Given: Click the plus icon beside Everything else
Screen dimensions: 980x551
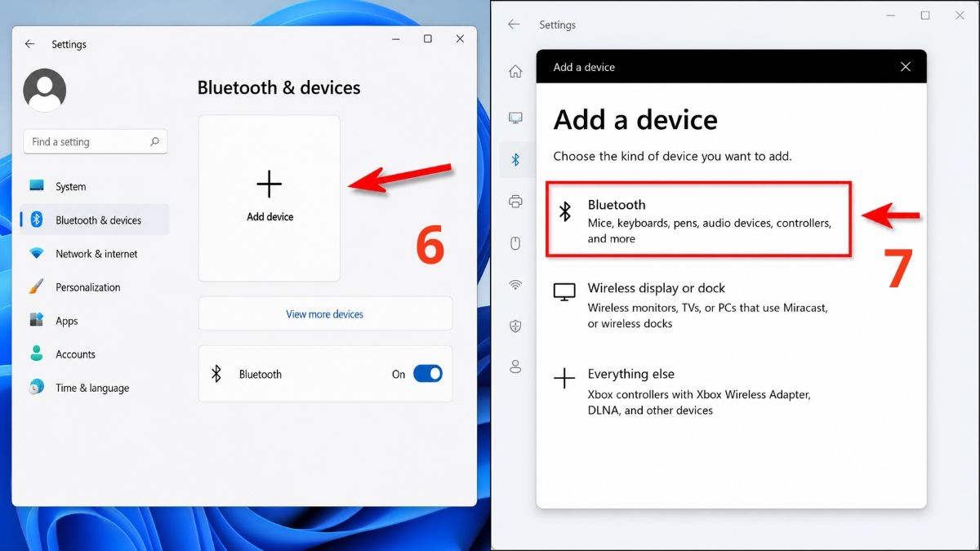Looking at the screenshot, I should click(564, 378).
